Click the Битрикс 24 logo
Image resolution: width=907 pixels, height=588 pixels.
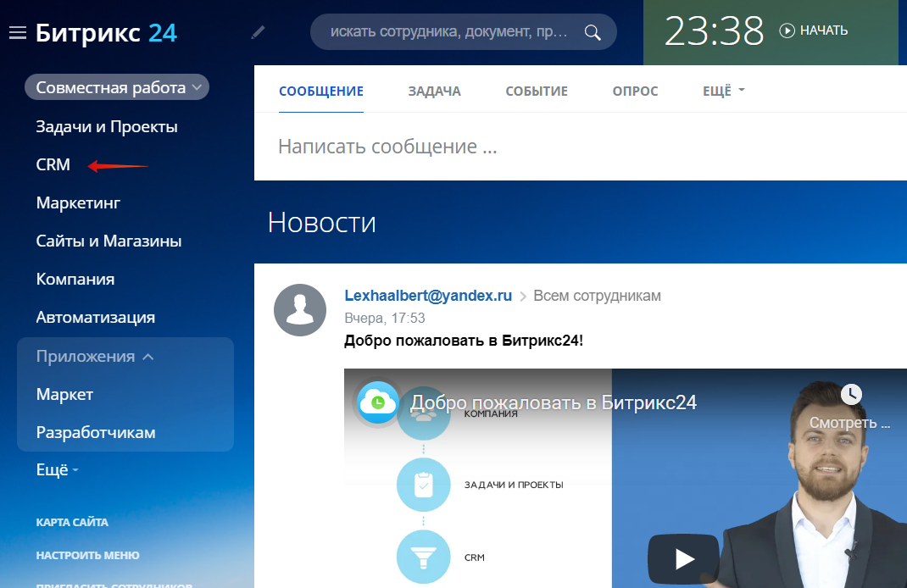106,33
